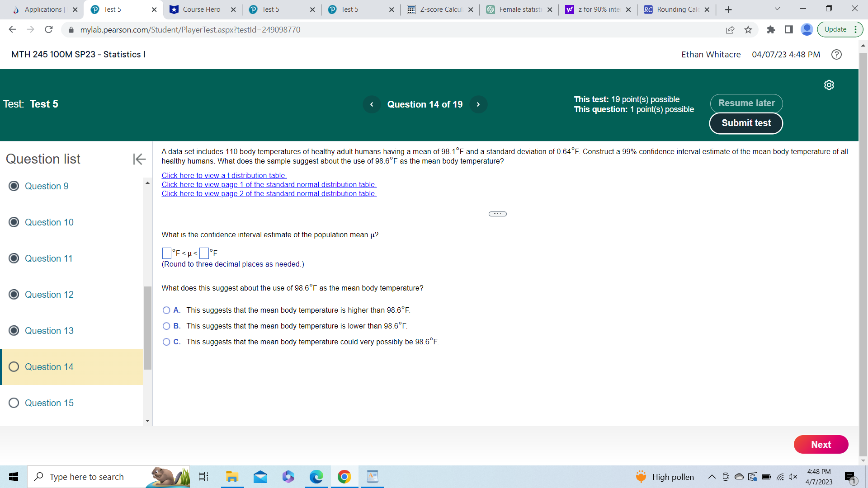
Task: Collapse the Question list panel
Action: click(139, 159)
